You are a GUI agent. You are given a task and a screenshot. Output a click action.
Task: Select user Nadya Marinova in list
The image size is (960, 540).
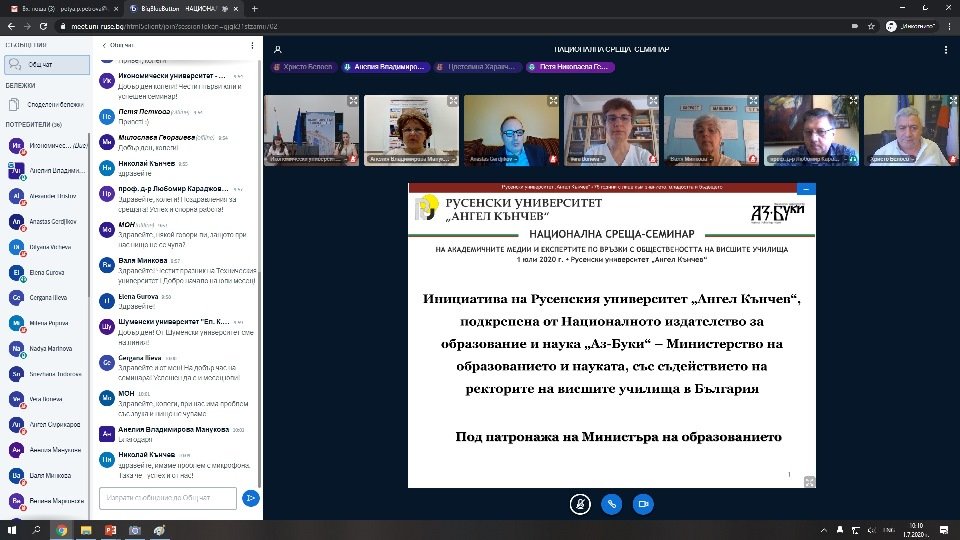coord(46,349)
